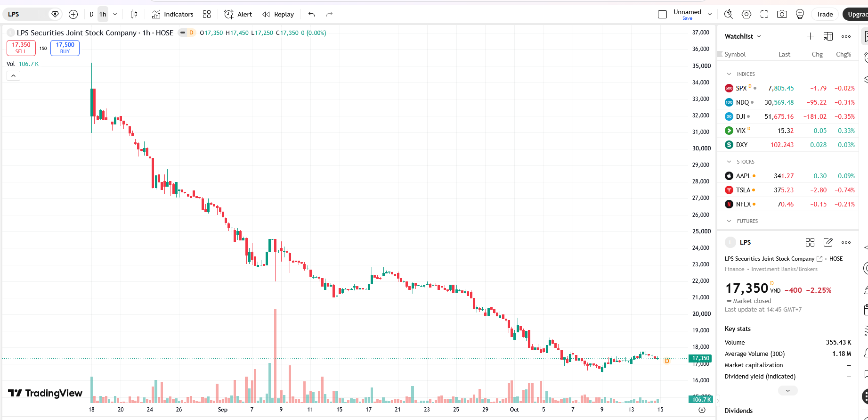Add symbol to watchlist plus icon
Screen dimensions: 868x420
(x=810, y=36)
